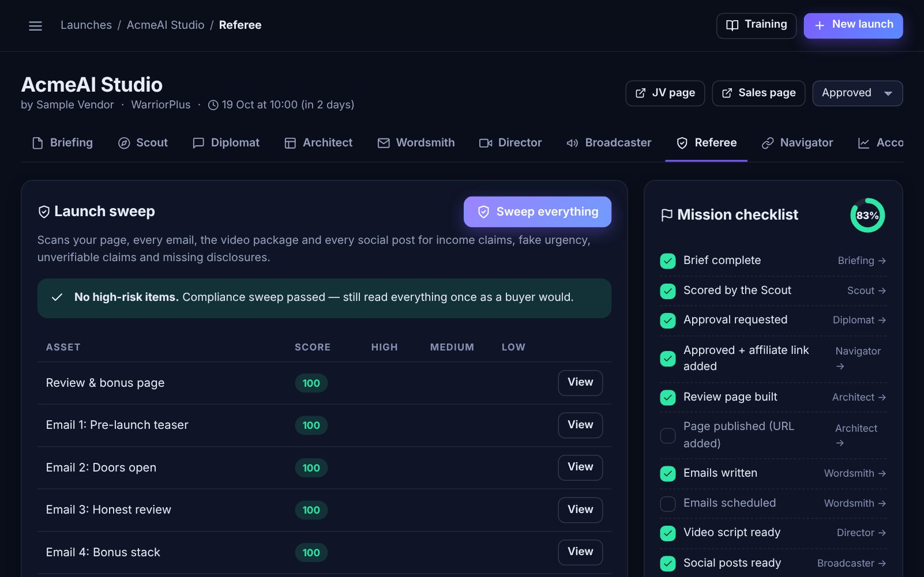924x577 pixels.
Task: Open the Wordsmith tab
Action: click(x=416, y=143)
